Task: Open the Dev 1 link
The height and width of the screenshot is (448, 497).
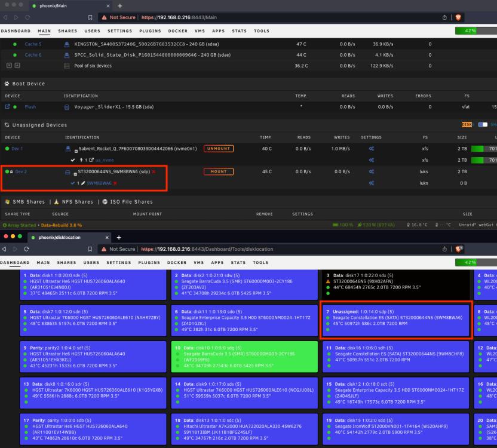Action: (17, 149)
